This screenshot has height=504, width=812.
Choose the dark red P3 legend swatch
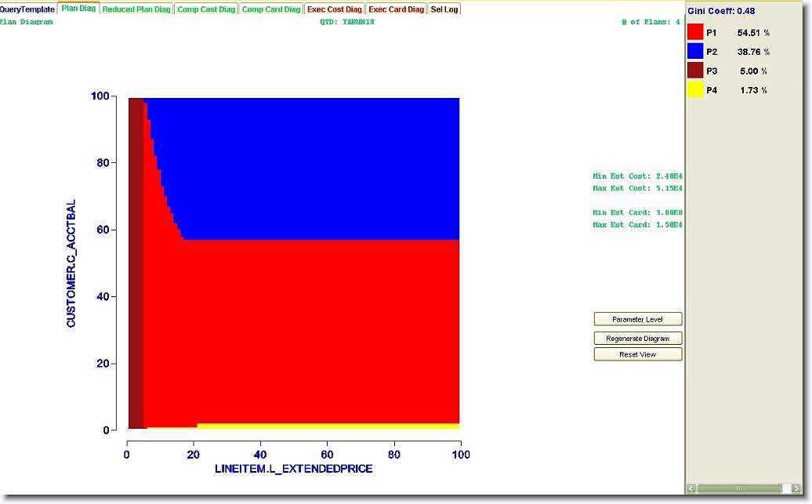click(x=694, y=71)
